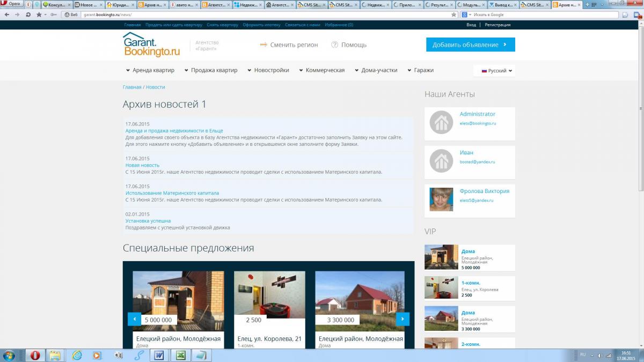Open news Аренда и продажа недвижимости в Ельце
This screenshot has height=362, width=644.
pos(174,131)
